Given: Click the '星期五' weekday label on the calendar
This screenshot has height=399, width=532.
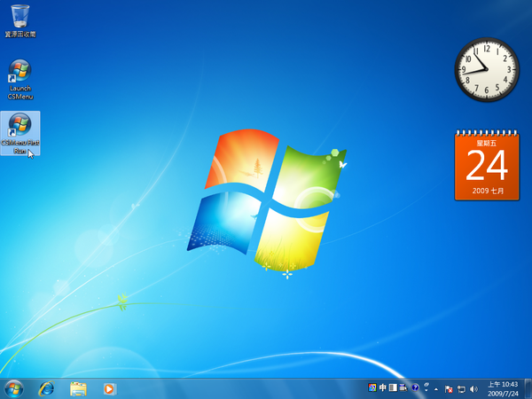Looking at the screenshot, I should point(487,143).
